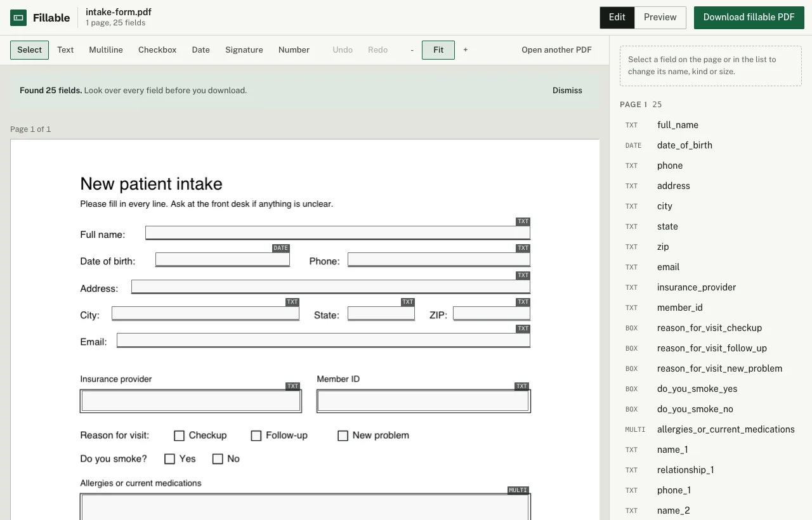The height and width of the screenshot is (520, 812).
Task: Select the allergies multiline field box
Action: (x=305, y=507)
